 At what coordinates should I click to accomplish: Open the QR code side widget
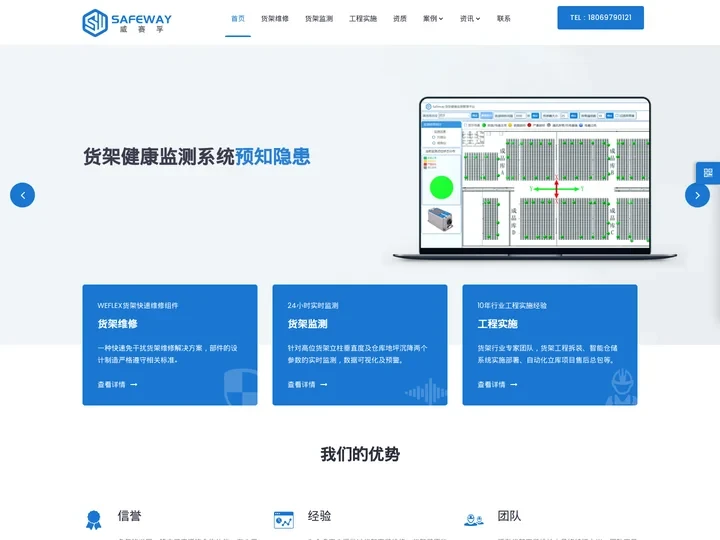(708, 173)
